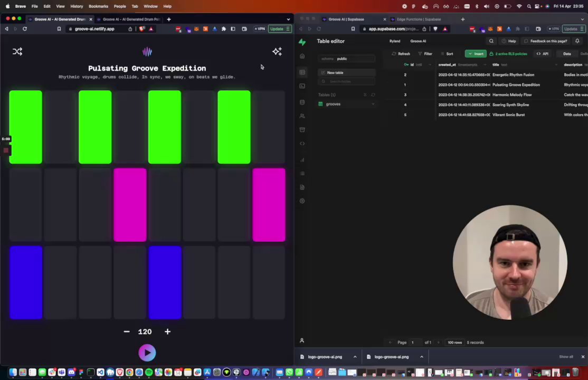Screen dimensions: 588x380
Task: Click the Groove AI waveform logo
Action: pos(147,52)
